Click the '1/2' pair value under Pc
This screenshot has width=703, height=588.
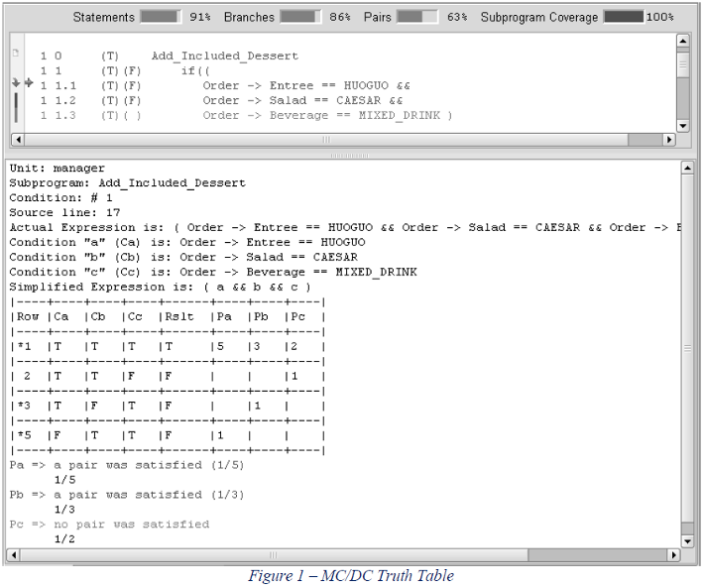click(65, 539)
